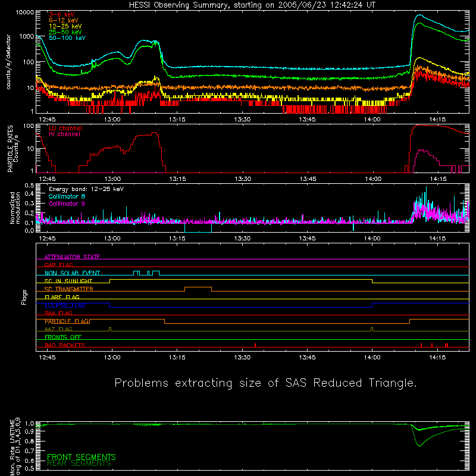Click 14:00 under the particle rates panel

pyautogui.click(x=373, y=179)
